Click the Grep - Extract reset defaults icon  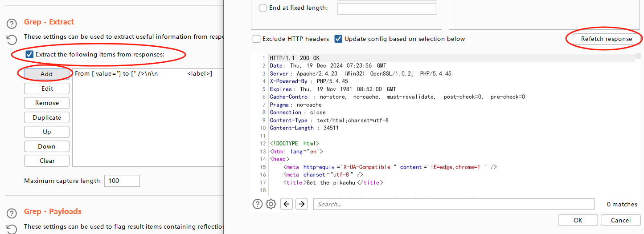(x=12, y=39)
